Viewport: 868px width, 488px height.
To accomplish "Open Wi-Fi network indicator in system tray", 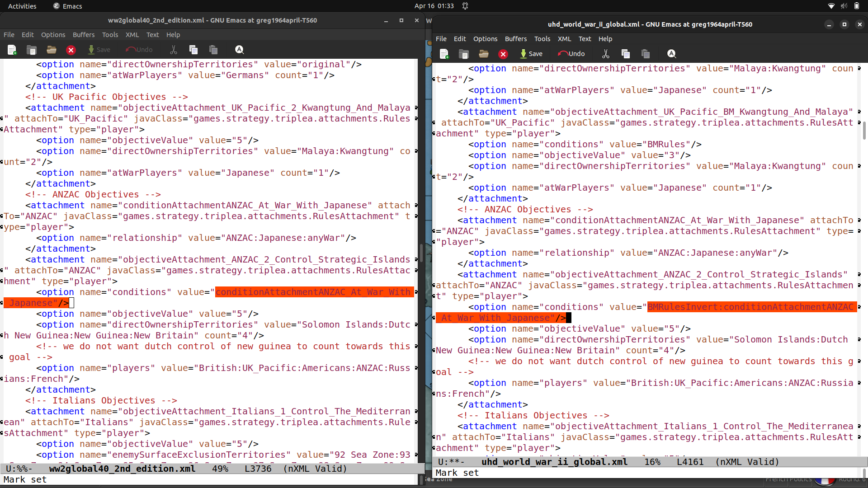I will tap(831, 6).
